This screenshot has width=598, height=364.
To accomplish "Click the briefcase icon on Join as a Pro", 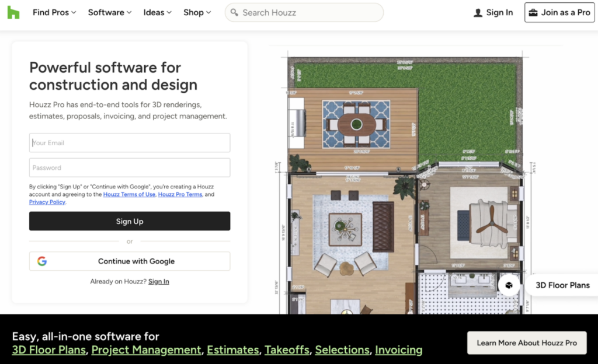I will pyautogui.click(x=533, y=12).
